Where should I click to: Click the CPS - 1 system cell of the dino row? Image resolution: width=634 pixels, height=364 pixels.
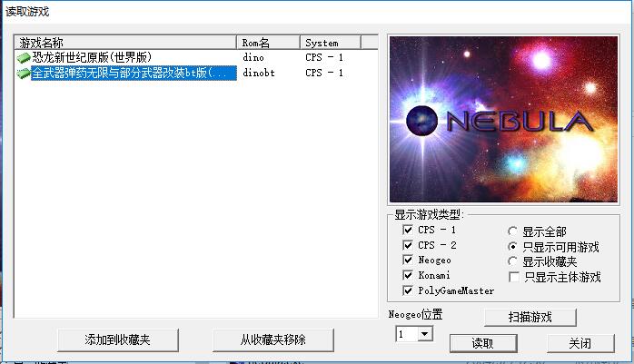[x=324, y=57]
